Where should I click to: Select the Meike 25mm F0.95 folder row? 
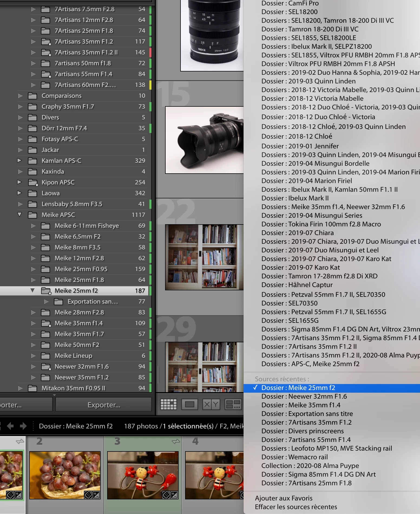74,269
